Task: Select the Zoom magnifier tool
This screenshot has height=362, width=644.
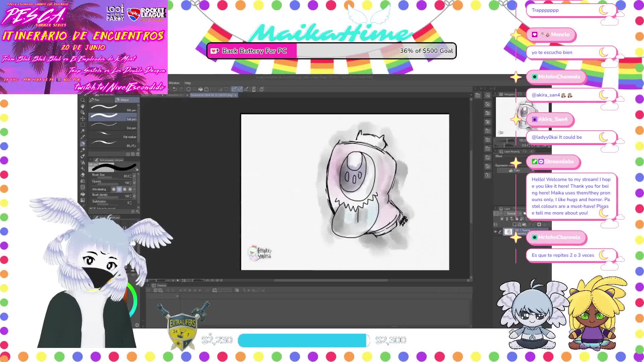Action: 83,100
